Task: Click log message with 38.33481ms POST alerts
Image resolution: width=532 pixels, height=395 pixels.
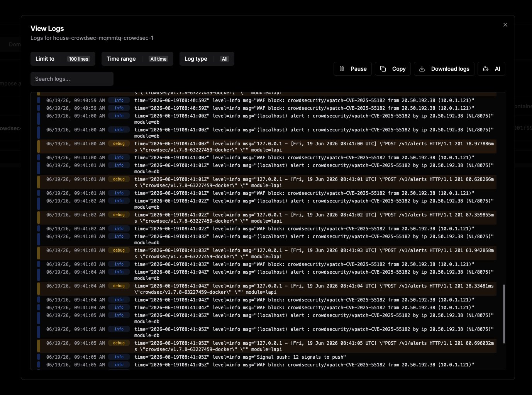Action: (314, 289)
